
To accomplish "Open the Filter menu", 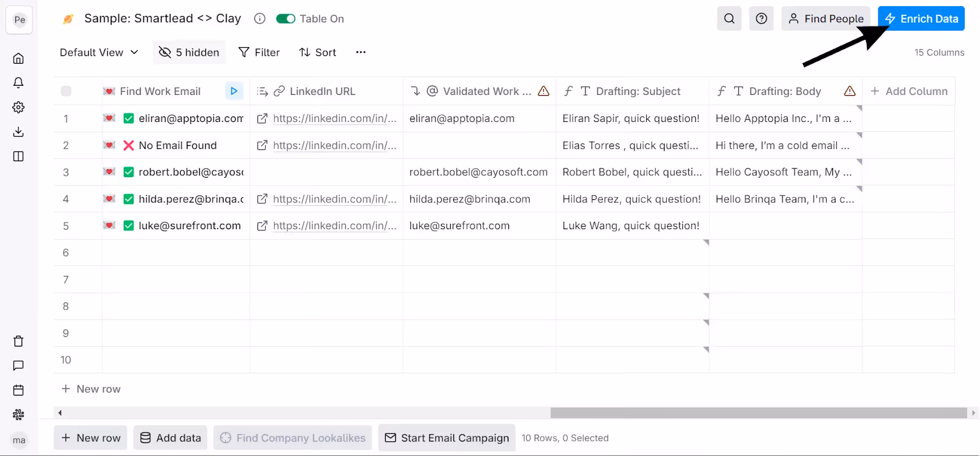I will coord(259,52).
